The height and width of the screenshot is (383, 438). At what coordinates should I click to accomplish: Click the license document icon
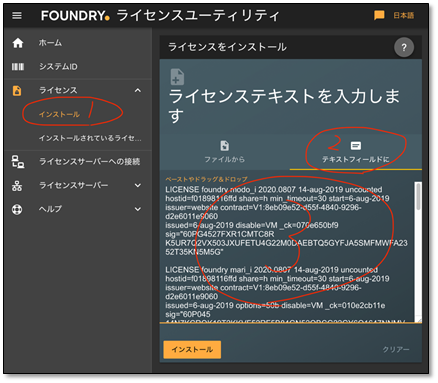coord(17,90)
